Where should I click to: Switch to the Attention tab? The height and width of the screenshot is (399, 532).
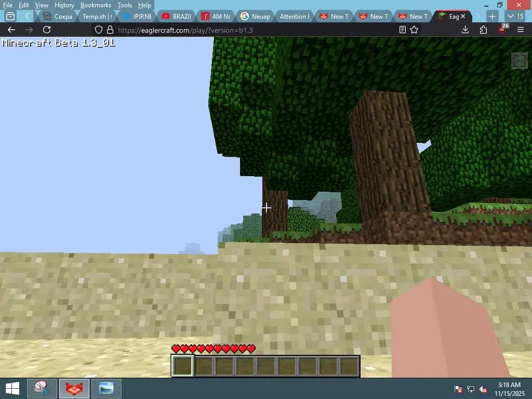[295, 16]
